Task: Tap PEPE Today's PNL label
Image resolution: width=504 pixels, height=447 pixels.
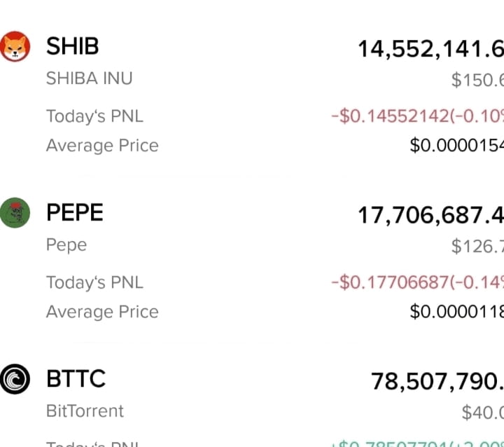Action: [x=94, y=282]
